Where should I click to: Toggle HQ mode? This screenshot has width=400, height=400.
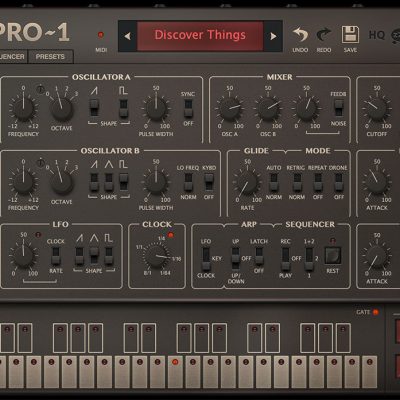point(377,35)
